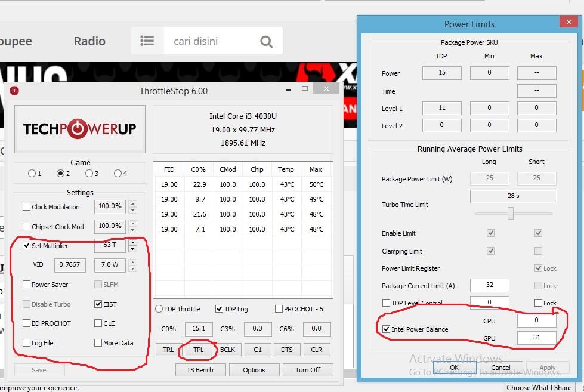Click the Turn Off button
This screenshot has height=392, width=584.
[x=308, y=370]
